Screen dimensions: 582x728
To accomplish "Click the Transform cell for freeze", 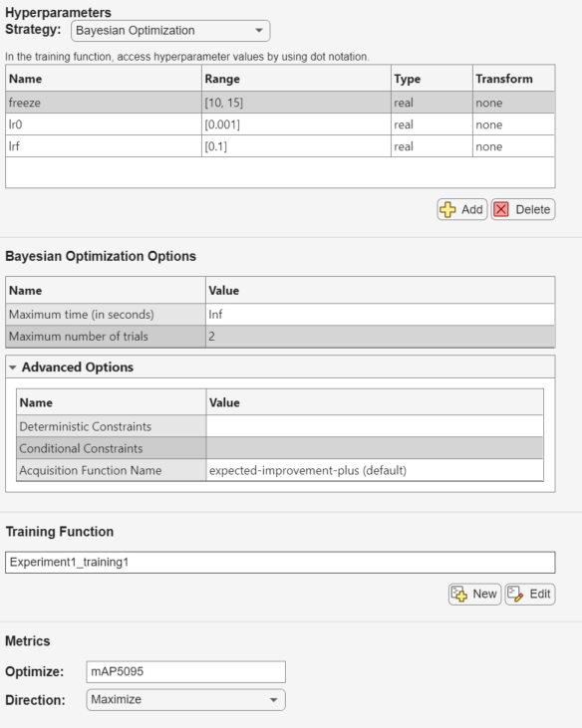I will point(513,103).
